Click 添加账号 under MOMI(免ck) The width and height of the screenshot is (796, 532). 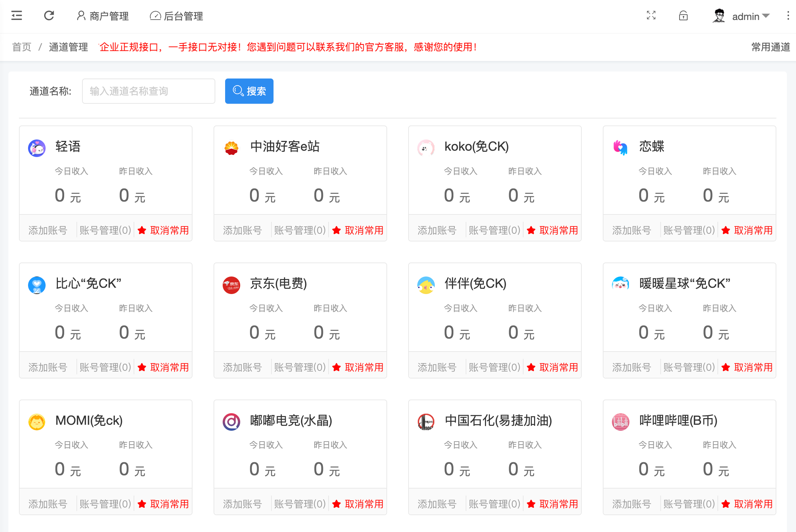coord(48,504)
